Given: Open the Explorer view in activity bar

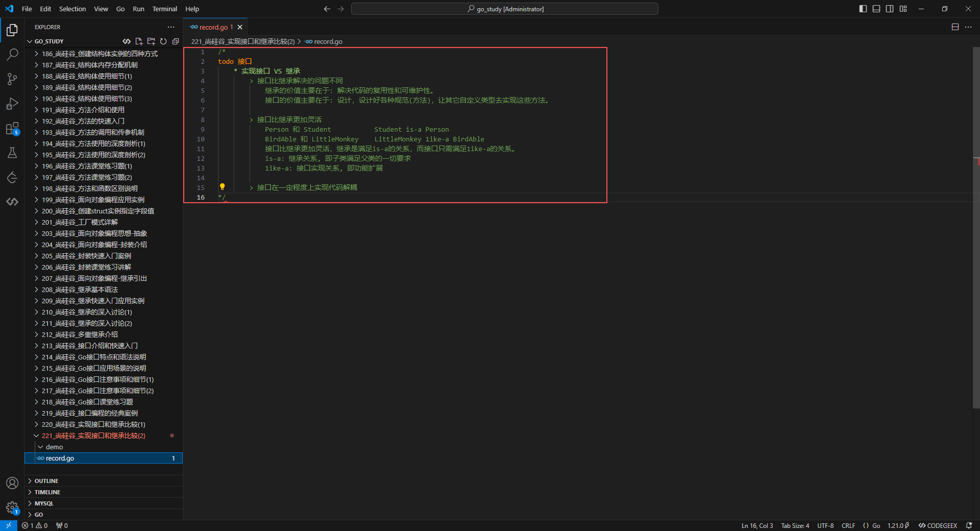Looking at the screenshot, I should 12,30.
